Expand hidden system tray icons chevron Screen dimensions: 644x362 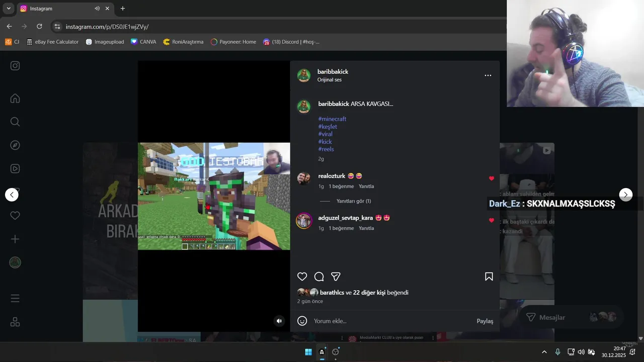pos(544,352)
